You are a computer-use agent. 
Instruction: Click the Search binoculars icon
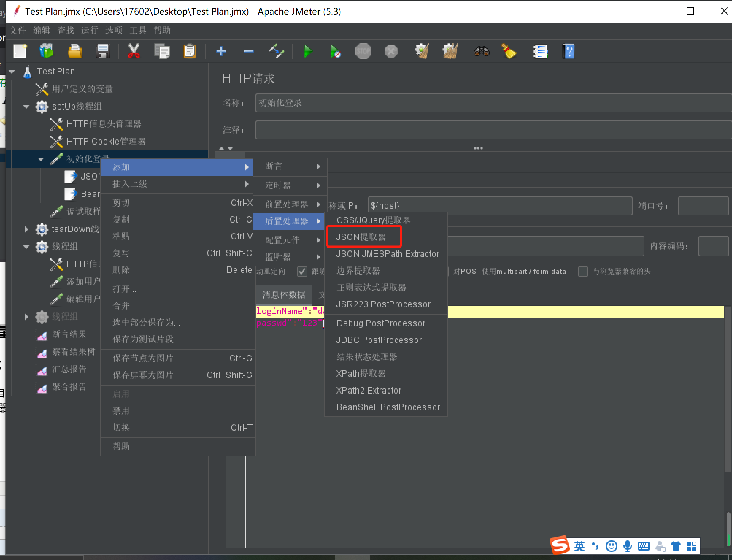[481, 51]
